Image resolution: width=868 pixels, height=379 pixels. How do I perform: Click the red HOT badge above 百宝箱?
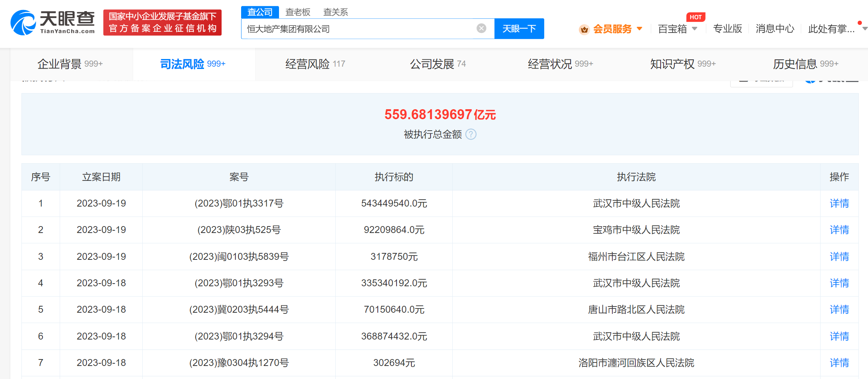click(695, 17)
